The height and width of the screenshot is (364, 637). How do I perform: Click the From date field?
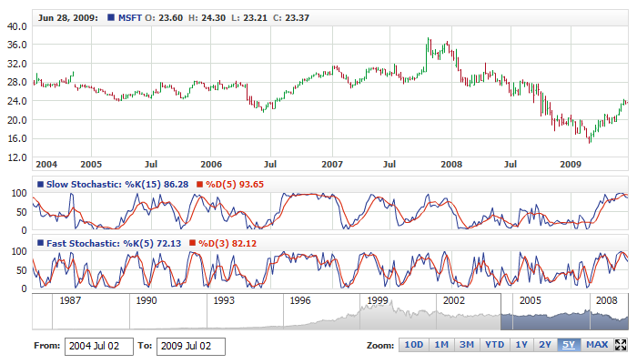[x=99, y=347]
